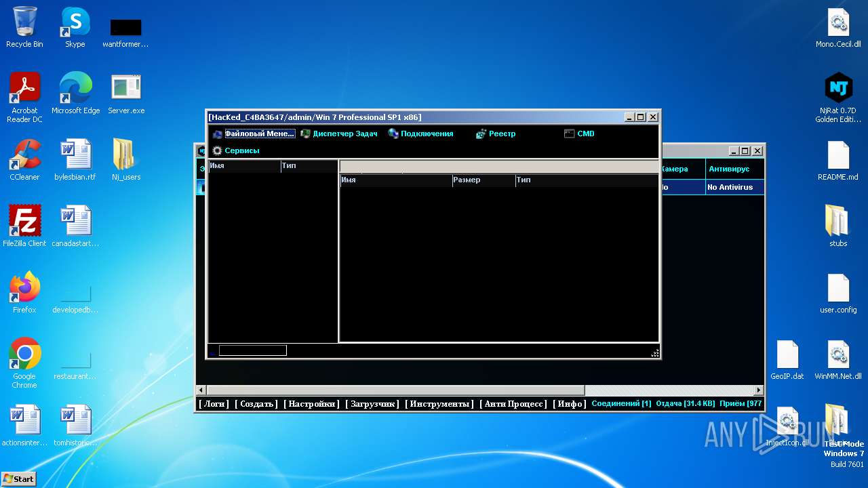Click the Антивирус column header
868x488 pixels.
point(734,169)
